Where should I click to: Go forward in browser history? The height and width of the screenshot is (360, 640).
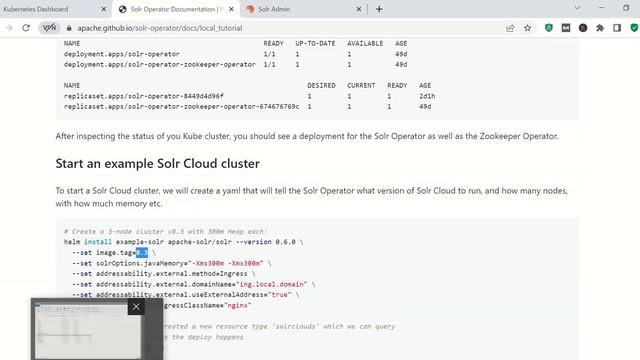[x=9, y=28]
